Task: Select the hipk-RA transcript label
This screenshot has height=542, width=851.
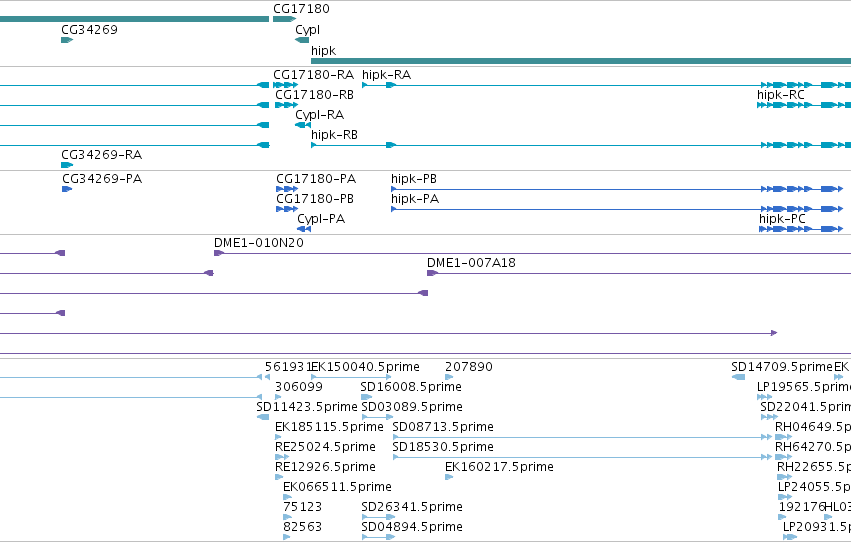Action: [386, 75]
